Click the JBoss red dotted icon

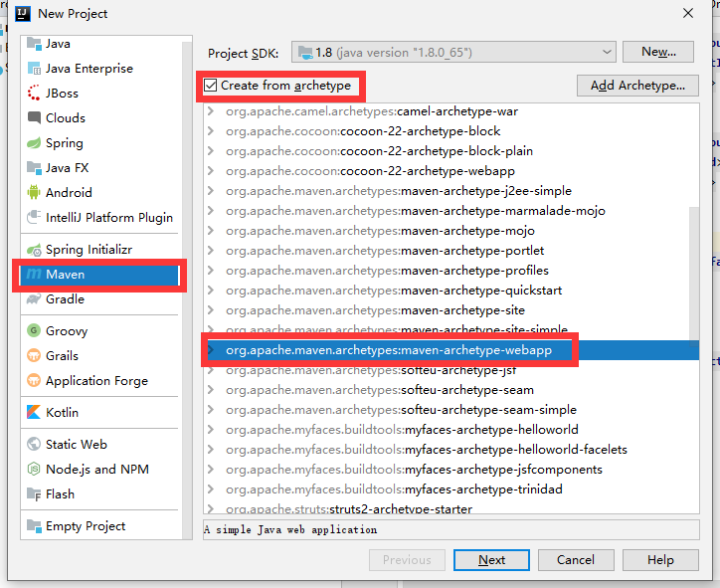[x=34, y=94]
